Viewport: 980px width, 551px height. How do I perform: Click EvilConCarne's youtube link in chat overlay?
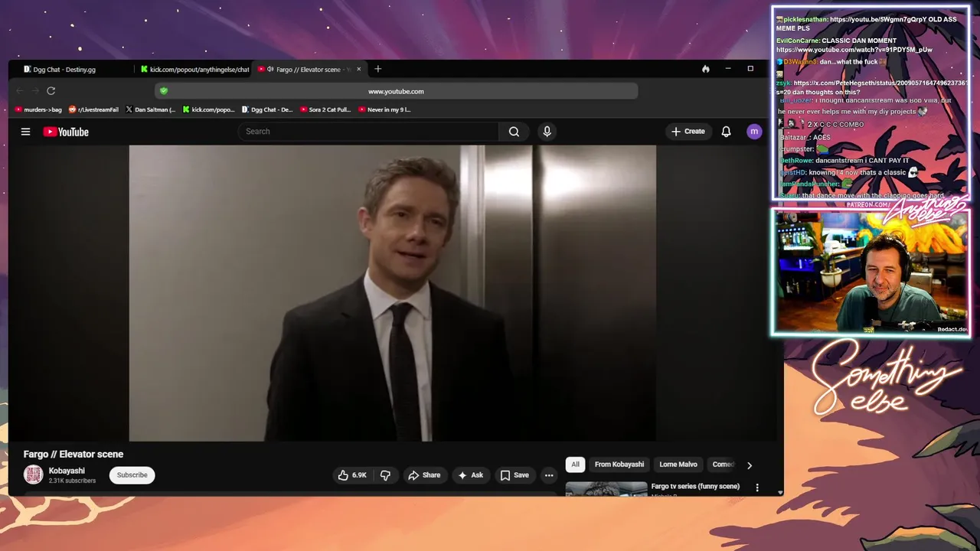click(854, 50)
